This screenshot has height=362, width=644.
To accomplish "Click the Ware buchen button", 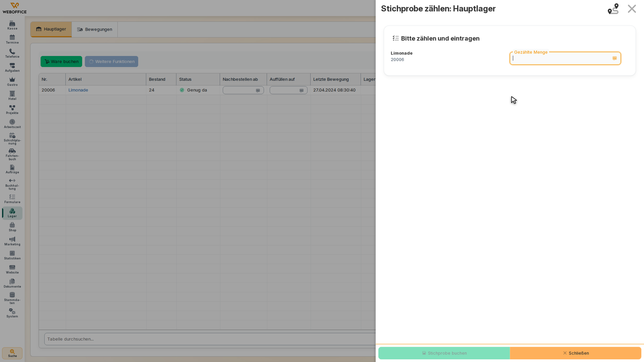I will 61,62.
